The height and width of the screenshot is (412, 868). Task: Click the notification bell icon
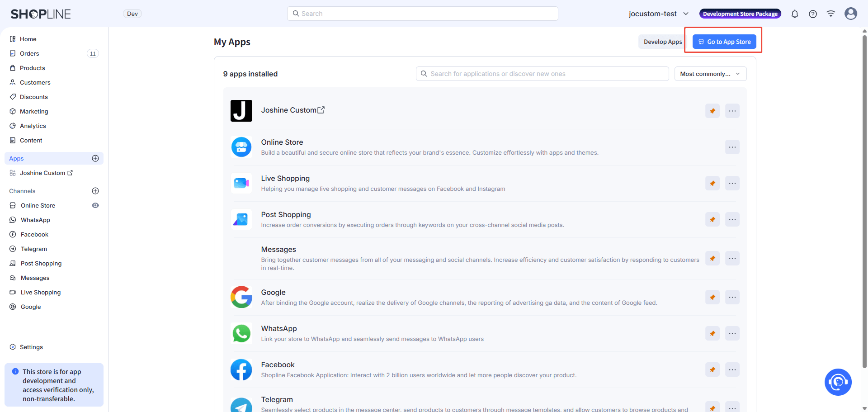click(x=794, y=14)
